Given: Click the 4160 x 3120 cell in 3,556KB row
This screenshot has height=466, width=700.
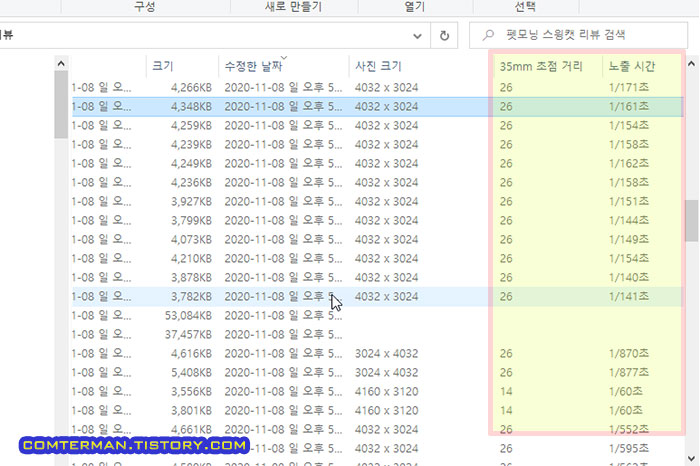Looking at the screenshot, I should (387, 392).
